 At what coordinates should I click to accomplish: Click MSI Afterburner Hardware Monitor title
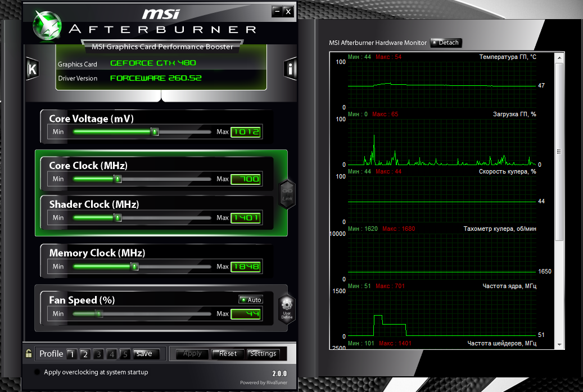378,43
